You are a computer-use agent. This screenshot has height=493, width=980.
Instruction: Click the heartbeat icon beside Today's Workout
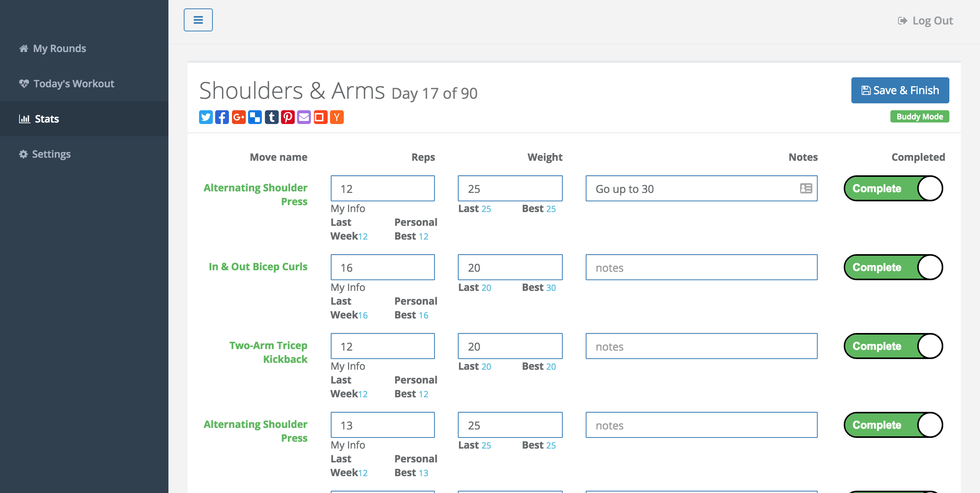(x=24, y=83)
